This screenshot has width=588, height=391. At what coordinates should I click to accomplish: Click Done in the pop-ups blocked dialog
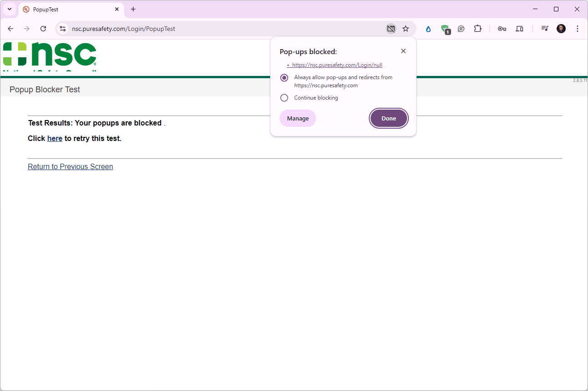click(388, 118)
